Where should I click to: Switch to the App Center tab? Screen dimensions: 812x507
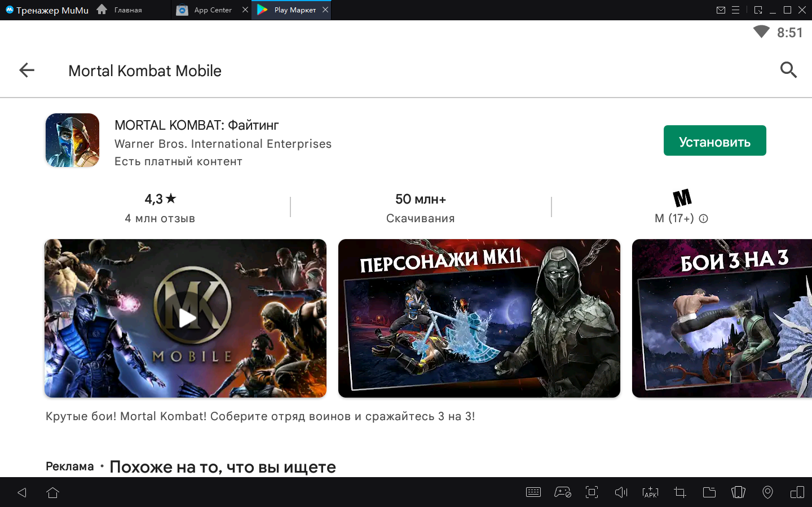(212, 10)
